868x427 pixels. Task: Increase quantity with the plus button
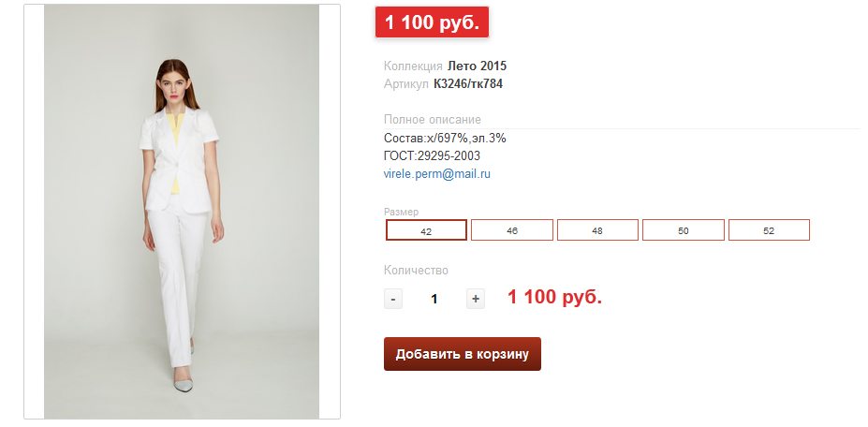click(476, 299)
